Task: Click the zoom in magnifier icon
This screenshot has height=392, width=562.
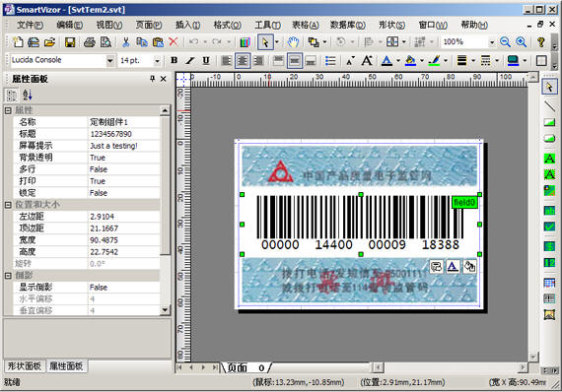Action: 522,42
